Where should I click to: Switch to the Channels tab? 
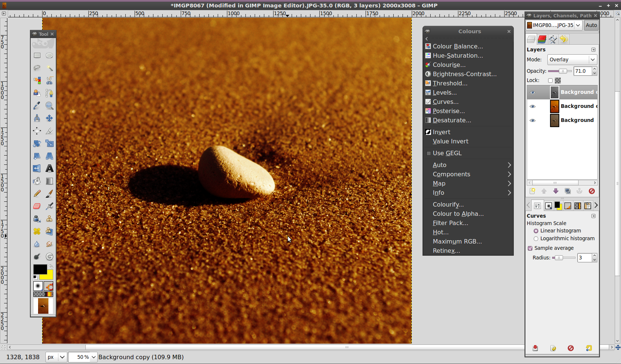(542, 39)
